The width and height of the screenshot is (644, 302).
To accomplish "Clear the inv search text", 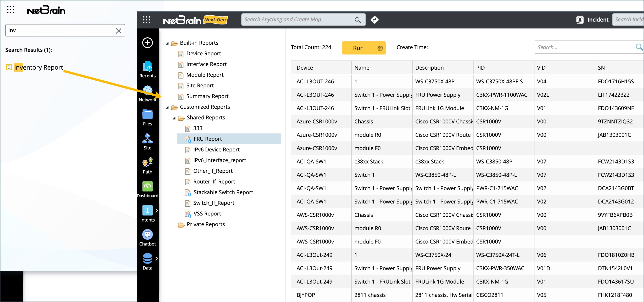I will click(x=118, y=31).
